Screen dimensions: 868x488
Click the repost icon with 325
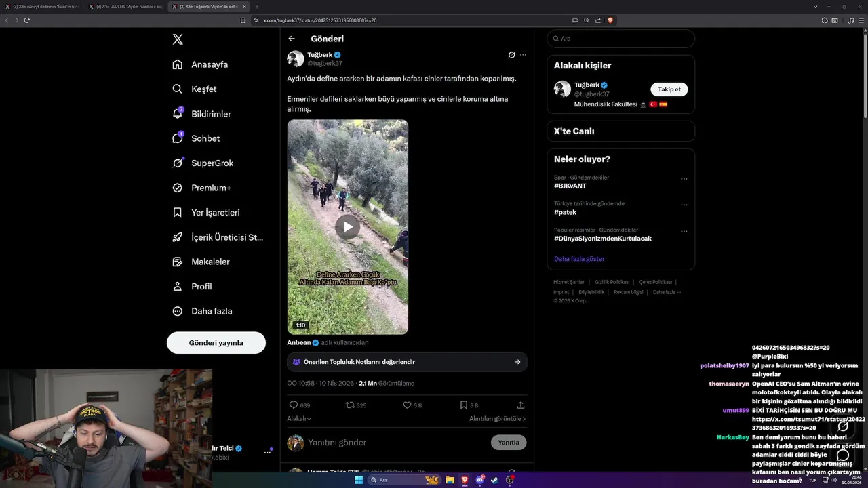[x=356, y=405]
